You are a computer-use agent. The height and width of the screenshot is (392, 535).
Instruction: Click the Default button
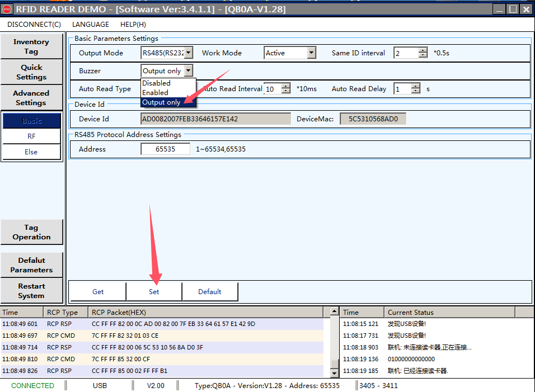210,292
